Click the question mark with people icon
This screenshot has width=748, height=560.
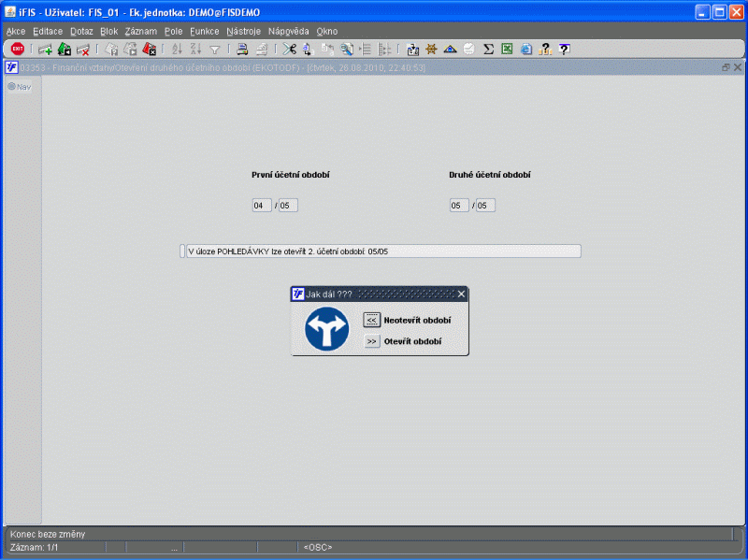point(545,50)
